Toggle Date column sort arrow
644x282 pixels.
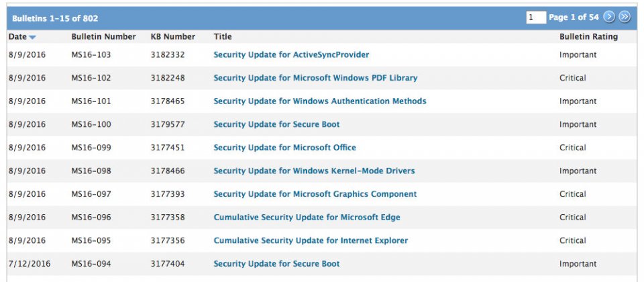(x=32, y=38)
